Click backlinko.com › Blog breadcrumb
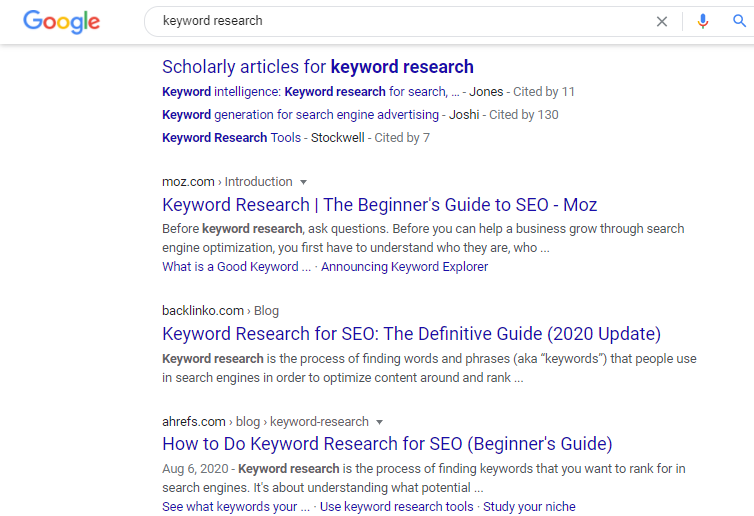 [220, 311]
